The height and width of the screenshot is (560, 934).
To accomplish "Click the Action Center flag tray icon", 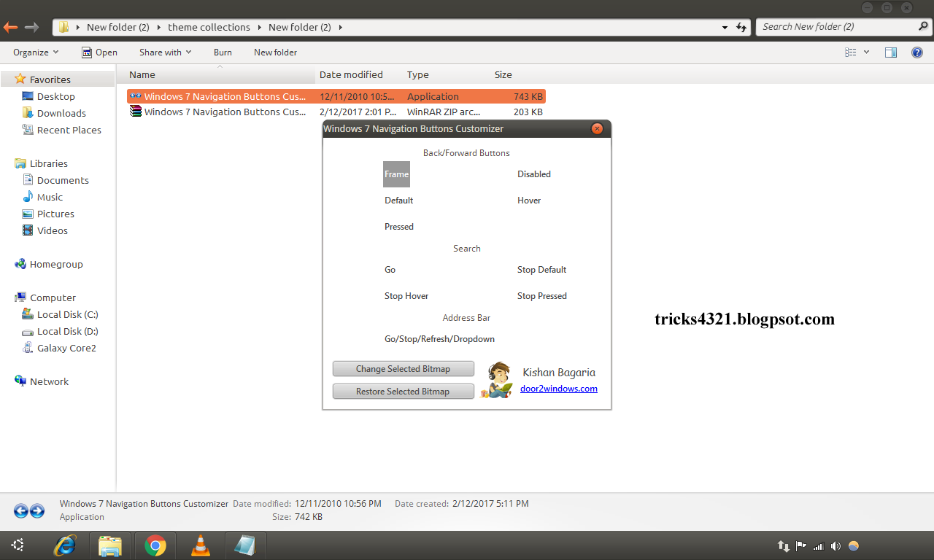I will [800, 545].
